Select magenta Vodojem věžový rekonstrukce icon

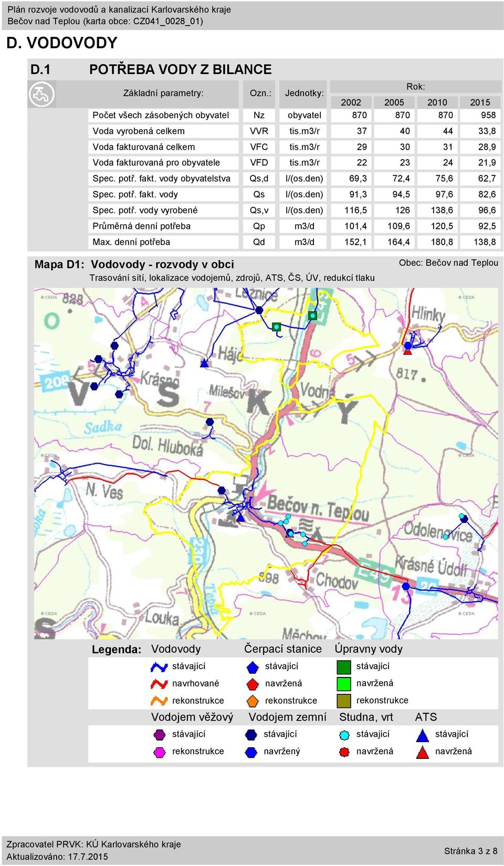click(159, 752)
